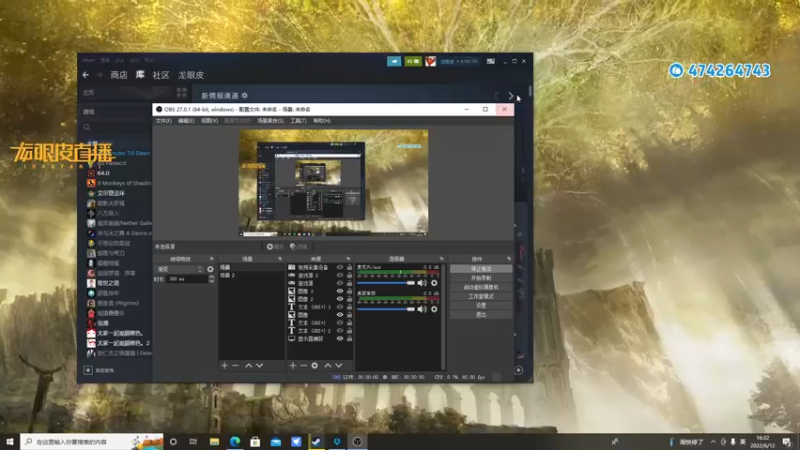The height and width of the screenshot is (450, 800).
Task: Open Steam account name dropdown
Action: (459, 61)
